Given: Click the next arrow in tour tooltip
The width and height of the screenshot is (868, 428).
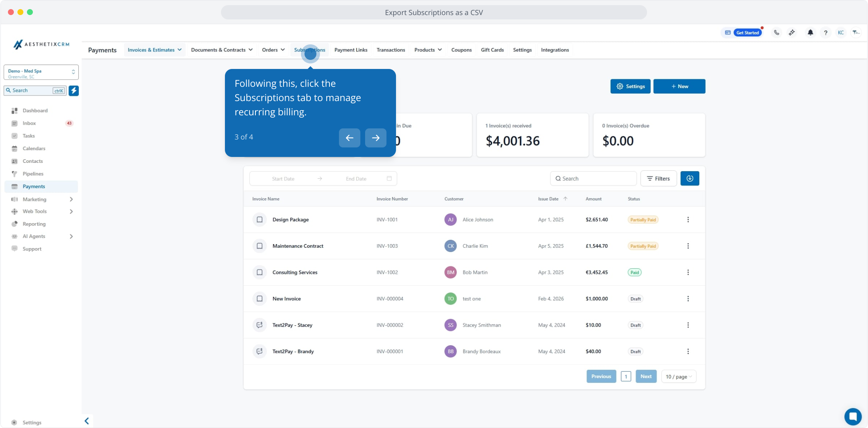Looking at the screenshot, I should click(x=375, y=138).
